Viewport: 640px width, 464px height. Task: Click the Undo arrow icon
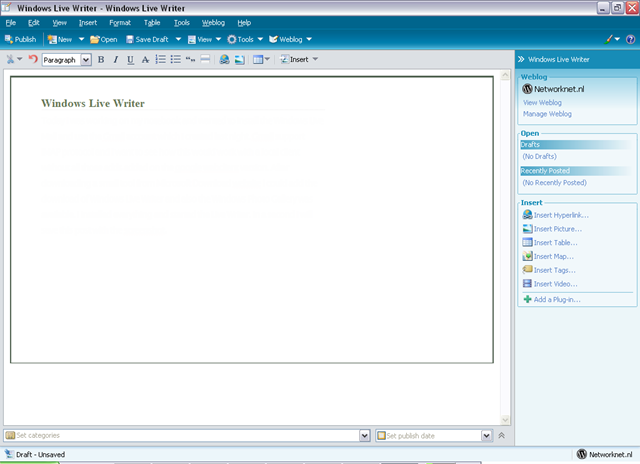pyautogui.click(x=33, y=60)
